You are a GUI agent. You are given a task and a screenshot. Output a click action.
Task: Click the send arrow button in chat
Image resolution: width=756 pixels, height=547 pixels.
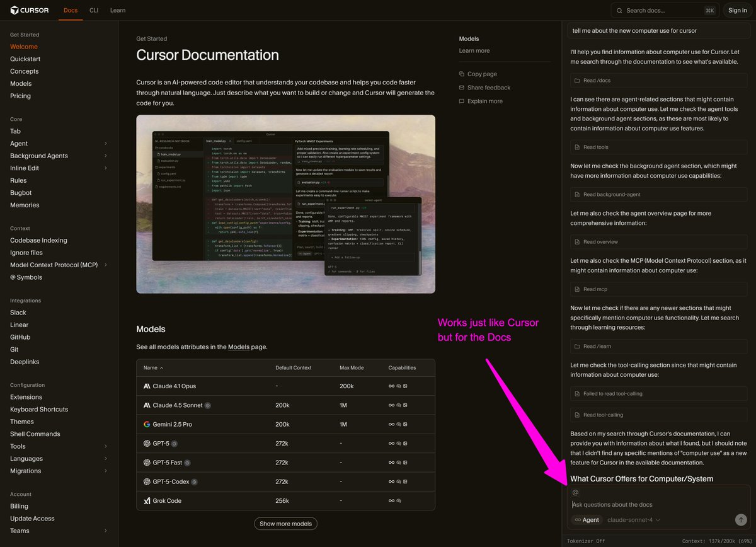741,520
